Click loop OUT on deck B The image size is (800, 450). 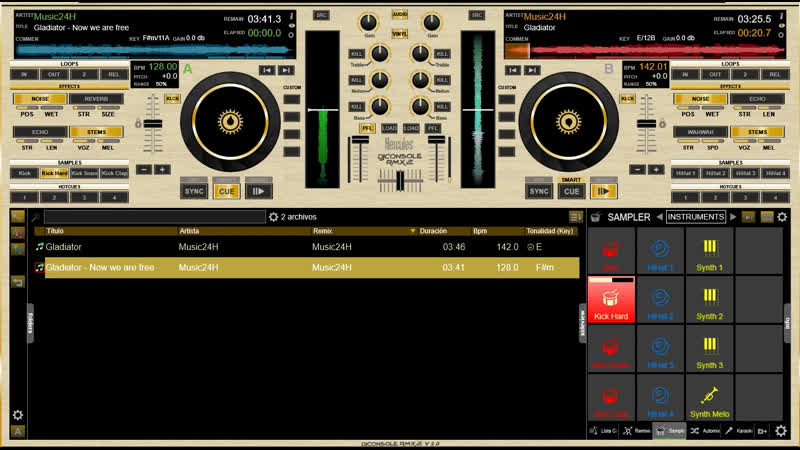tap(715, 74)
